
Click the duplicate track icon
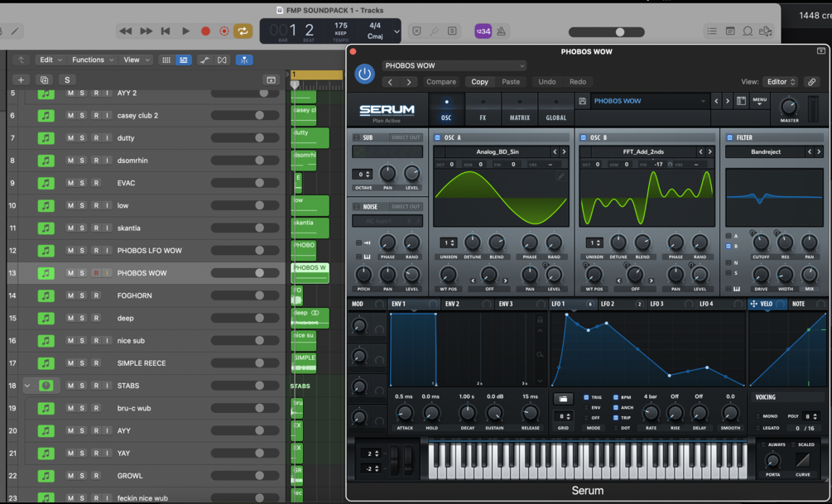(44, 80)
